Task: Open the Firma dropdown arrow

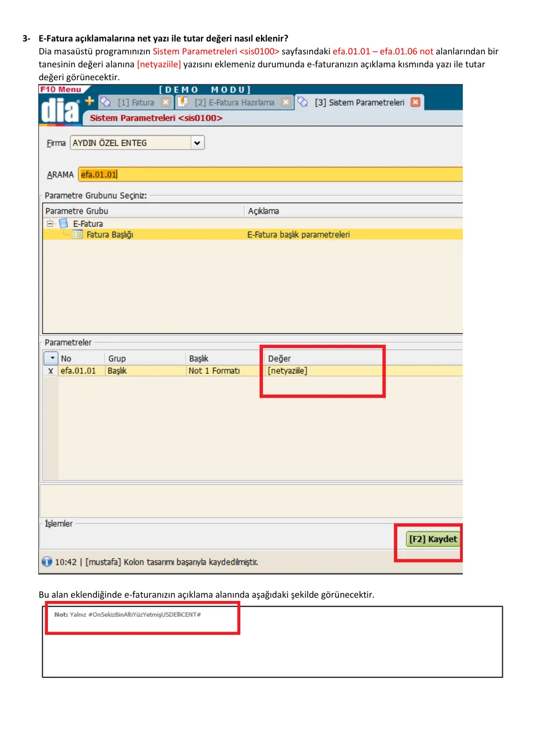Action: click(197, 143)
